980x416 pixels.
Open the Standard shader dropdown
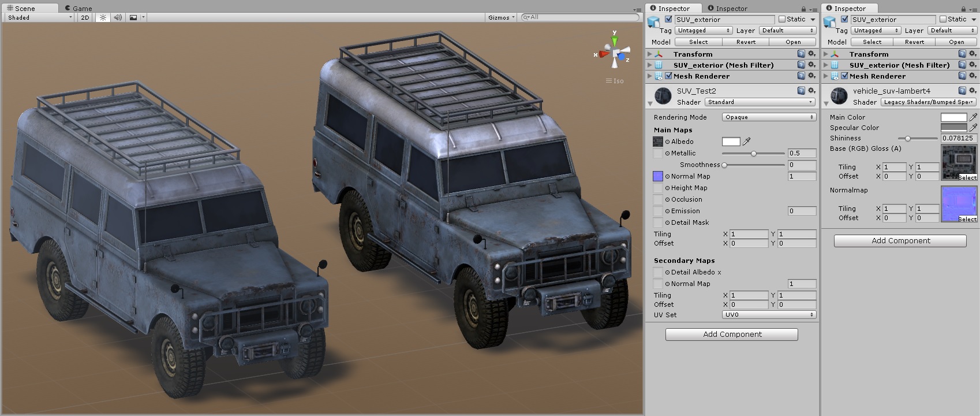coord(760,102)
